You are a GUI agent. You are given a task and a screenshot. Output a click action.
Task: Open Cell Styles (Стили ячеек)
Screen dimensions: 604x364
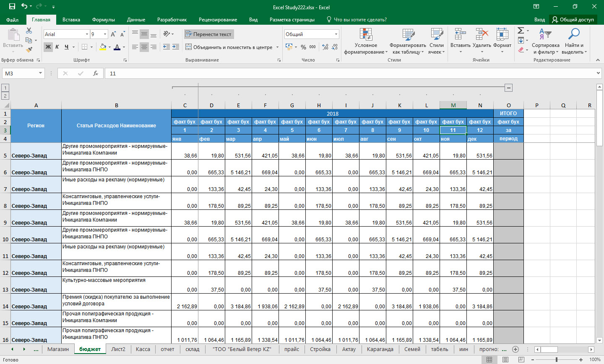click(437, 41)
